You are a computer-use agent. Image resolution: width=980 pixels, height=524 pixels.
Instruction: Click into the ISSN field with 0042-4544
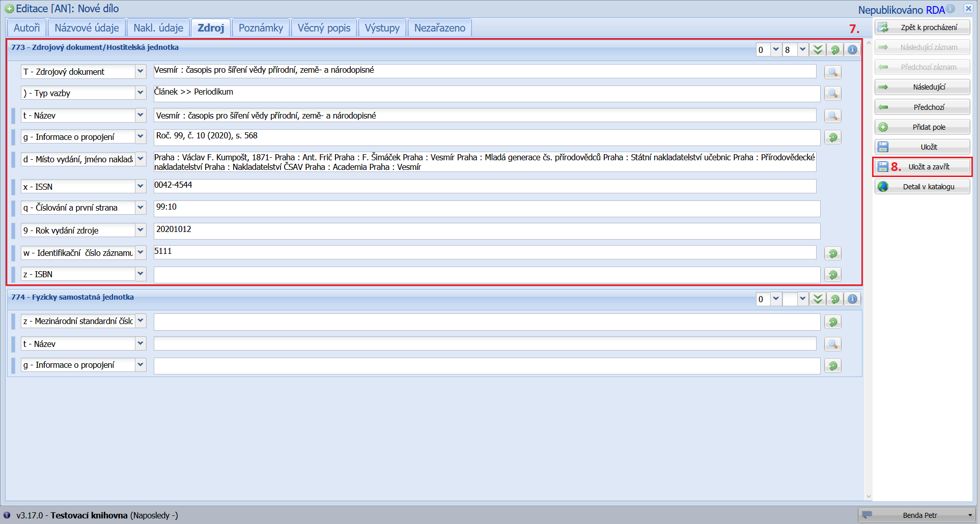[484, 186]
